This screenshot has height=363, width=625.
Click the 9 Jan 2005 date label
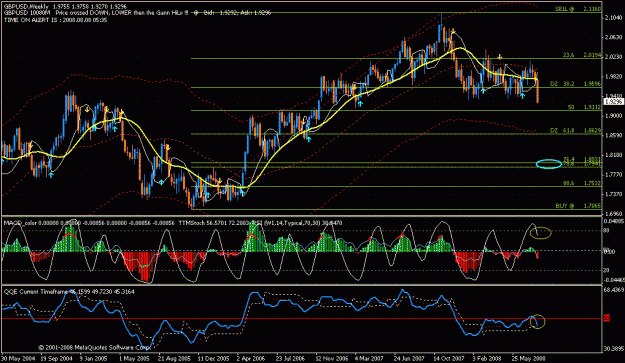[94, 358]
